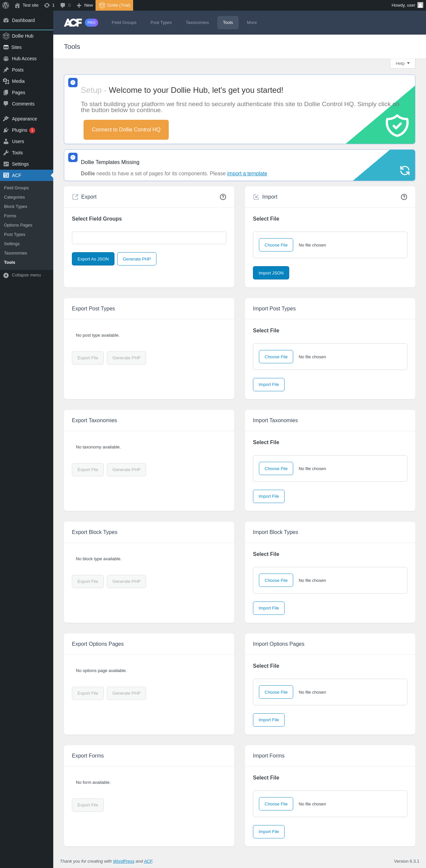Choose File in Import Taxonomies panel
Image resolution: width=426 pixels, height=868 pixels.
[x=276, y=468]
